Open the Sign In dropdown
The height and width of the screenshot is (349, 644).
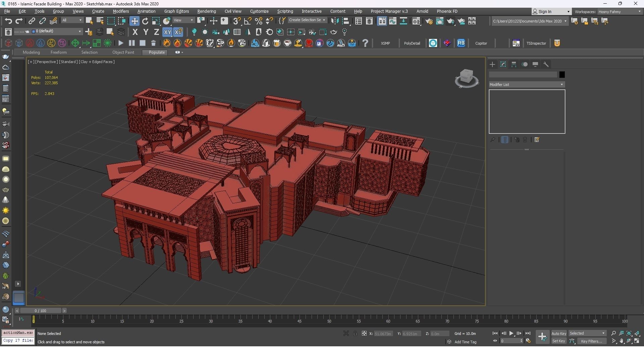point(551,12)
